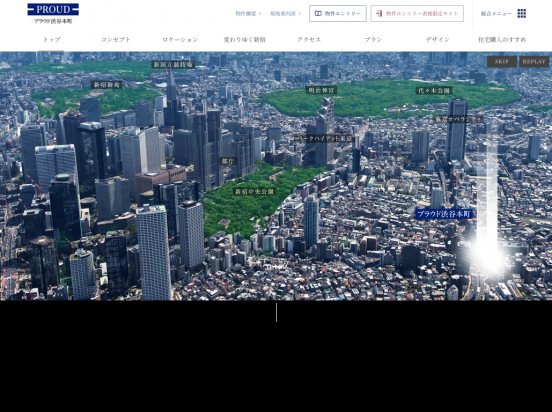Viewport: 552px width, 412px height.
Task: Click the 新宿中央公園 label
Action: pyautogui.click(x=255, y=191)
